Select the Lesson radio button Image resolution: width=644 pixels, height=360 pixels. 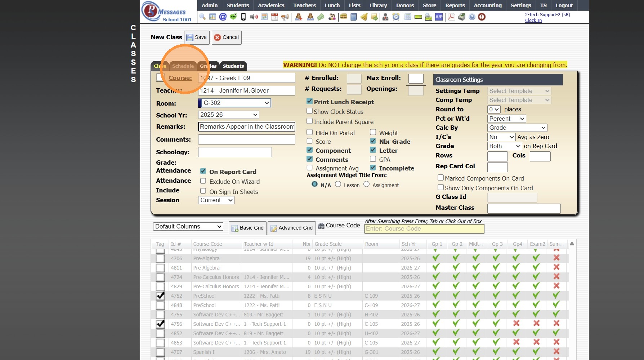pyautogui.click(x=338, y=185)
